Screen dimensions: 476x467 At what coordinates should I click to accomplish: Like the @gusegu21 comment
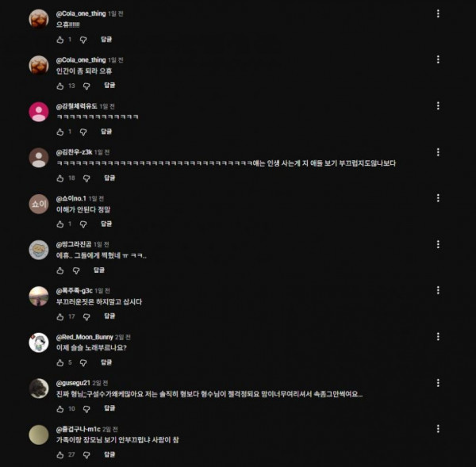[x=60, y=409]
